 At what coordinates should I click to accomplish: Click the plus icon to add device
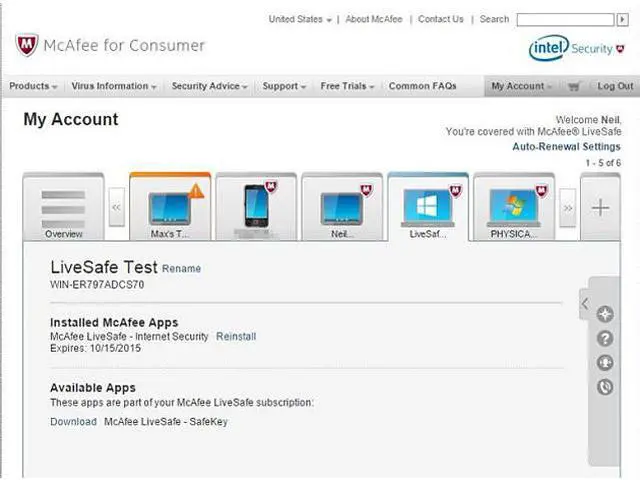(600, 207)
